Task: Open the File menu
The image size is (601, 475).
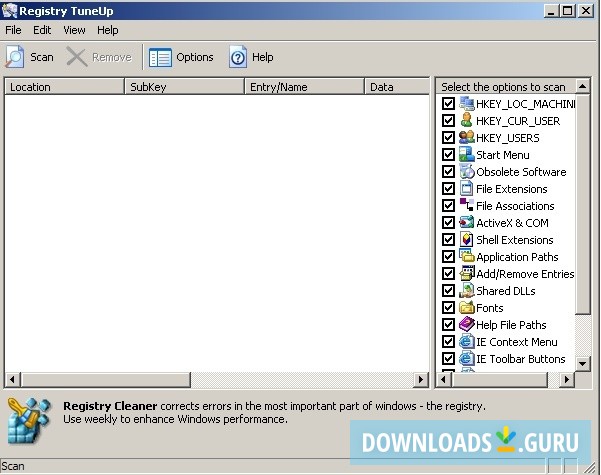Action: pos(13,30)
